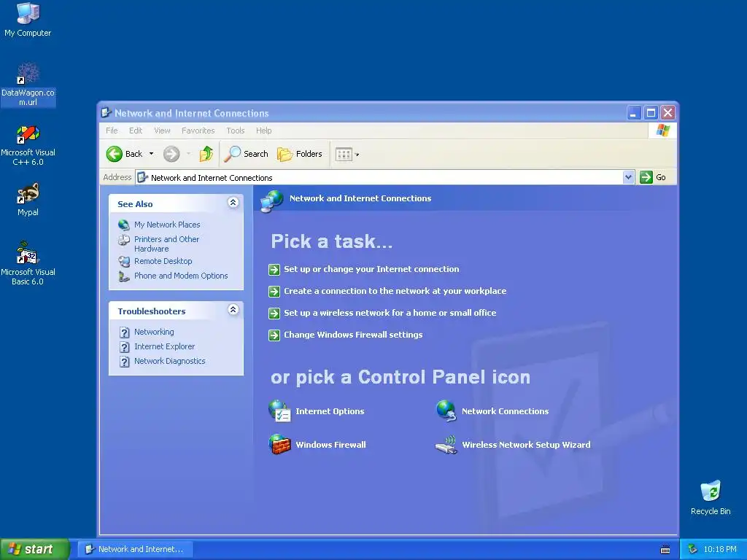
Task: Open the Forward history dropdown arrow
Action: tap(189, 154)
